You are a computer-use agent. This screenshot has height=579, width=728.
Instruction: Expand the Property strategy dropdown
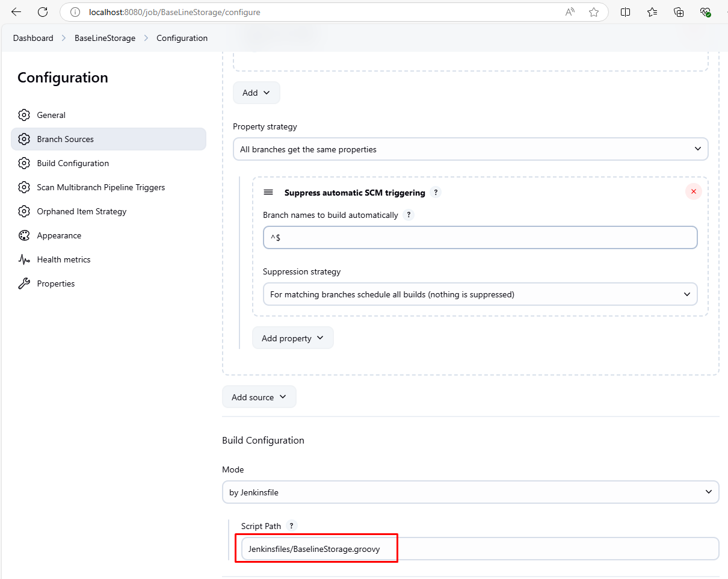[470, 149]
